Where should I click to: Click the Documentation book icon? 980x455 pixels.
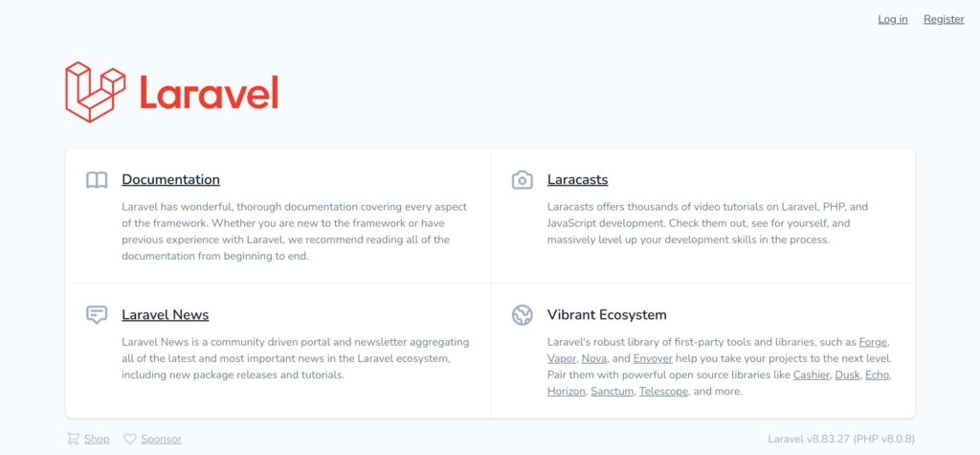(x=97, y=180)
